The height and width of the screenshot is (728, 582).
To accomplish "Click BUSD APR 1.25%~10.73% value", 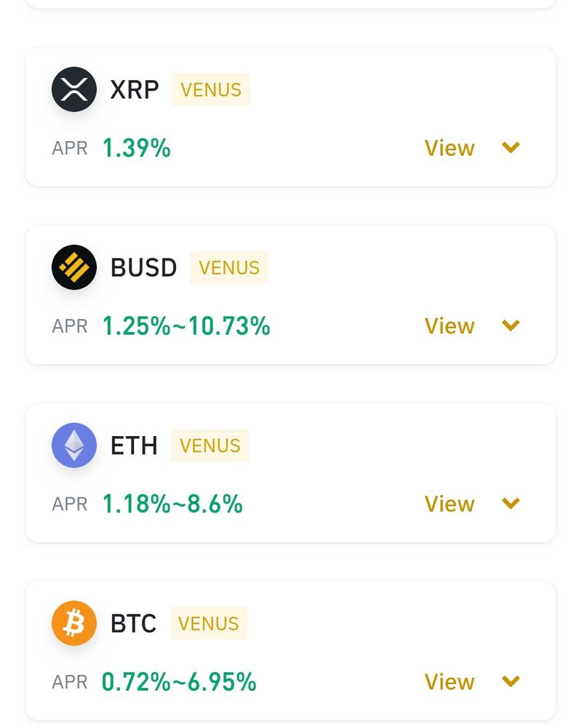I will 186,325.
